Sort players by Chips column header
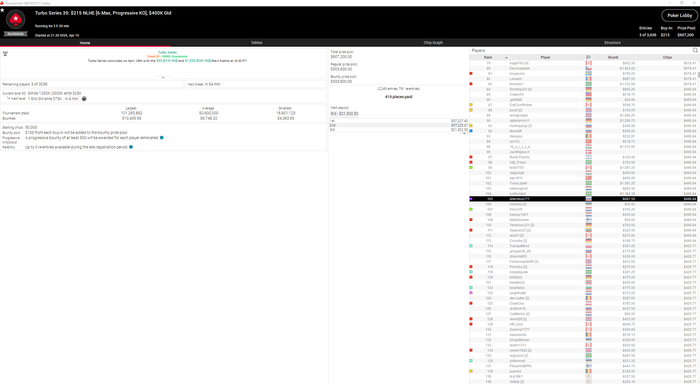 point(667,57)
